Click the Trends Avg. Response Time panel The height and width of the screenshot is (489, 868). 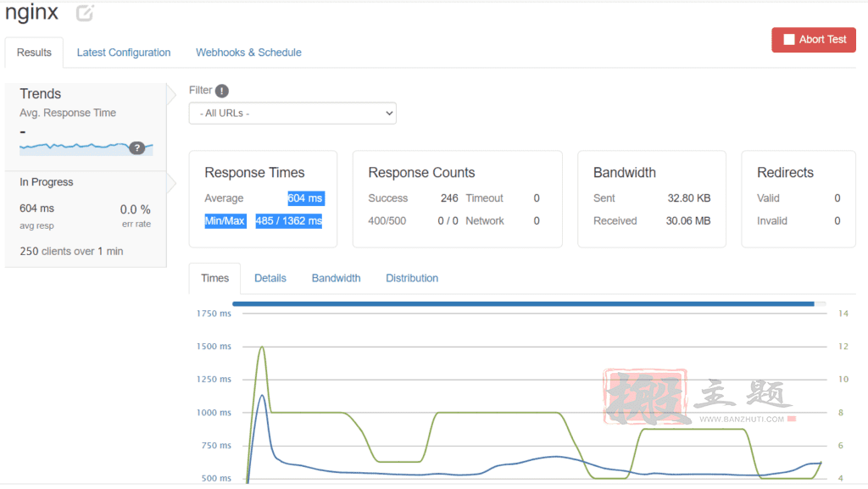(86, 126)
